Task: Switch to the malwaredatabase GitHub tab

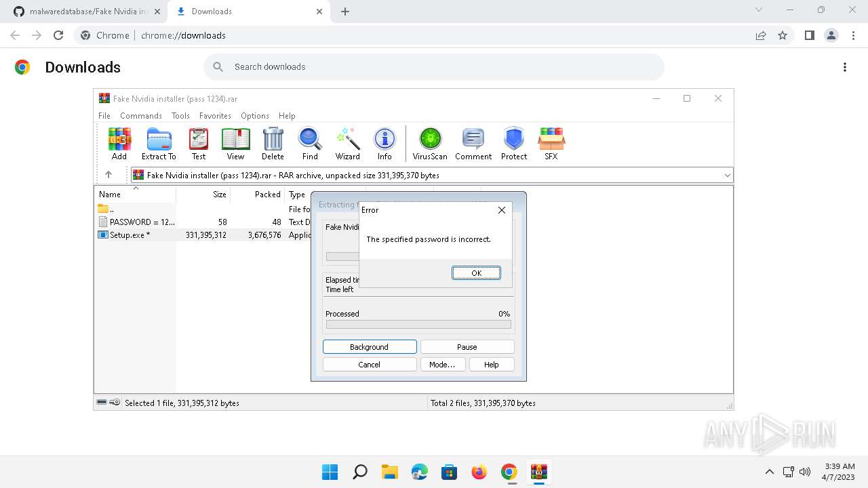Action: (87, 12)
